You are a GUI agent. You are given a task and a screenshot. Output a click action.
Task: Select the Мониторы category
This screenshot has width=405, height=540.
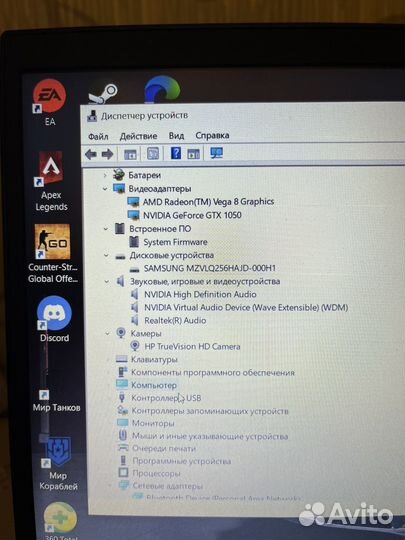(x=153, y=423)
